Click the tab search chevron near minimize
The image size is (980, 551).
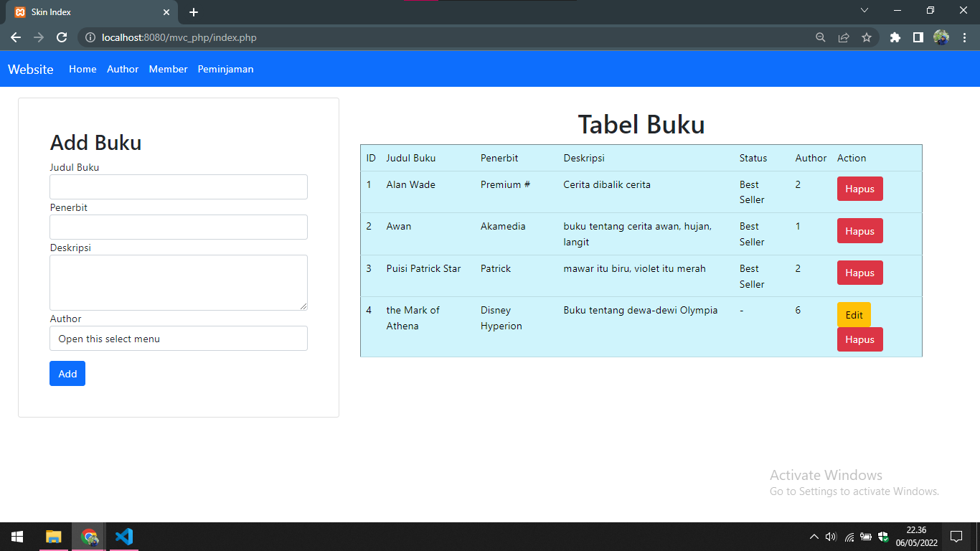[x=864, y=10]
